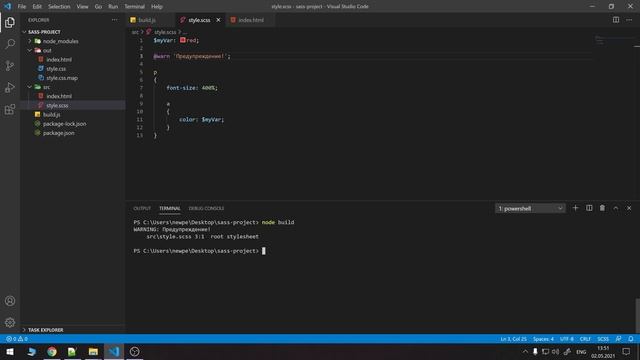Open the powershell terminal selector dropdown
The height and width of the screenshot is (360, 640).
coord(530,209)
